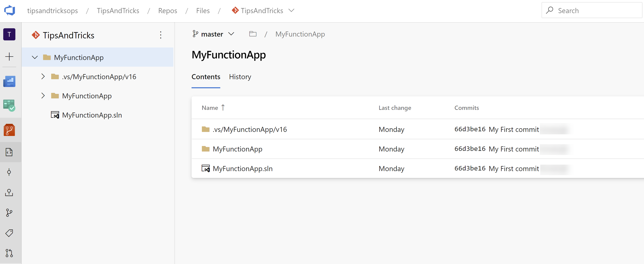The image size is (644, 264).
Task: Open MyFunctionApp.sln in the file list
Action: coord(243,169)
